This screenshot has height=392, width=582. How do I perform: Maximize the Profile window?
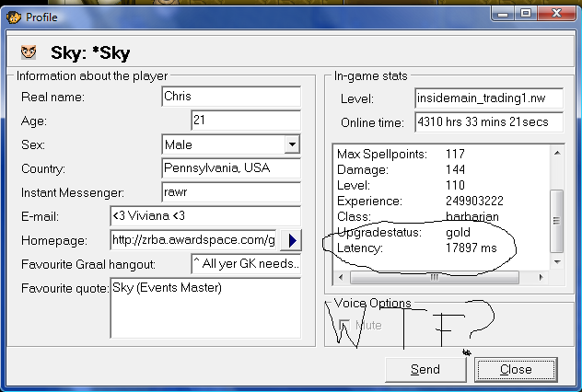[x=526, y=14]
